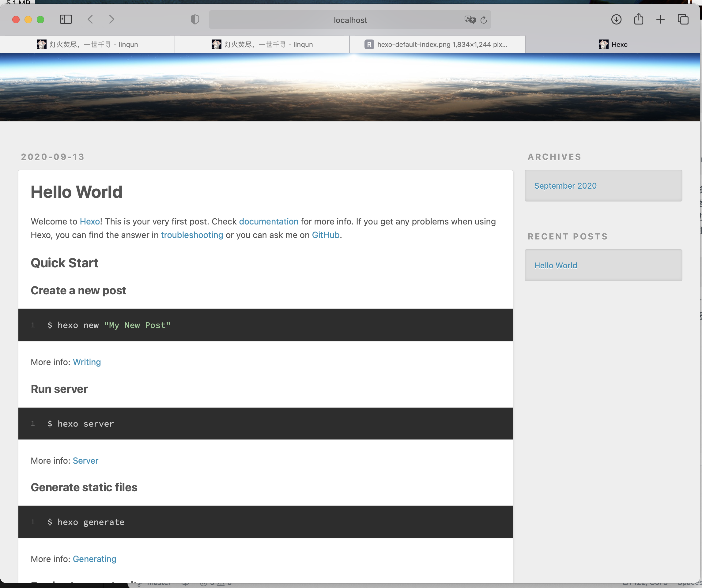Reload the localhost page
The height and width of the screenshot is (588, 702).
click(483, 20)
